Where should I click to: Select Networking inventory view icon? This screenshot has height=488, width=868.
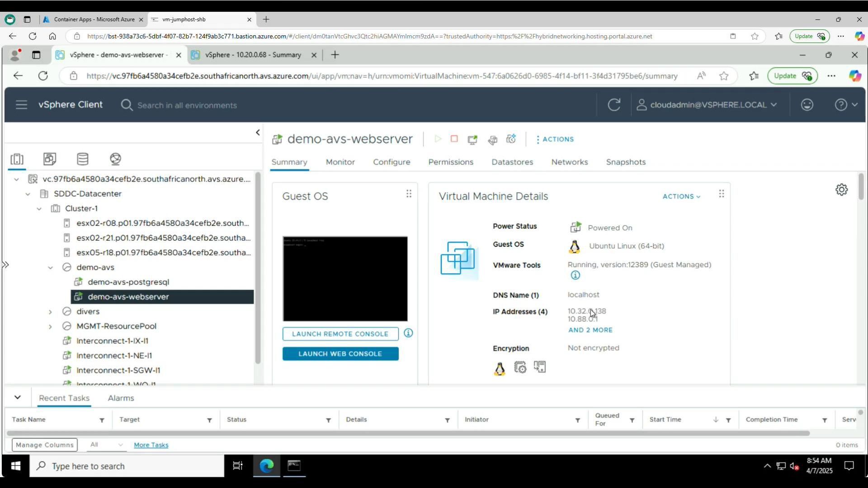[x=115, y=159]
